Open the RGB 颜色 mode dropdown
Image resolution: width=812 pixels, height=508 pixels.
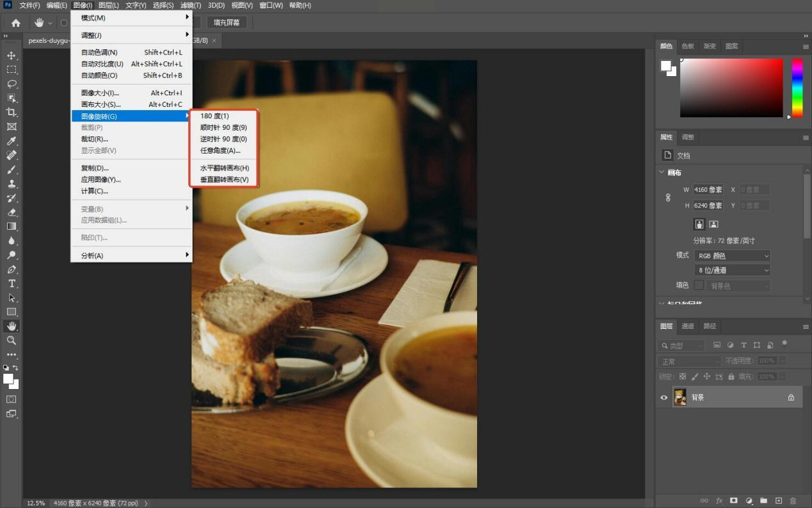pyautogui.click(x=733, y=256)
